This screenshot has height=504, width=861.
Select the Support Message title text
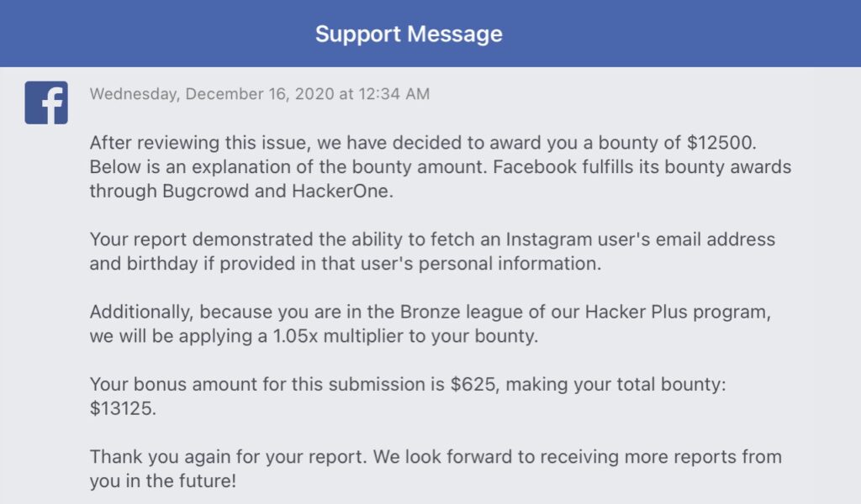coord(408,34)
